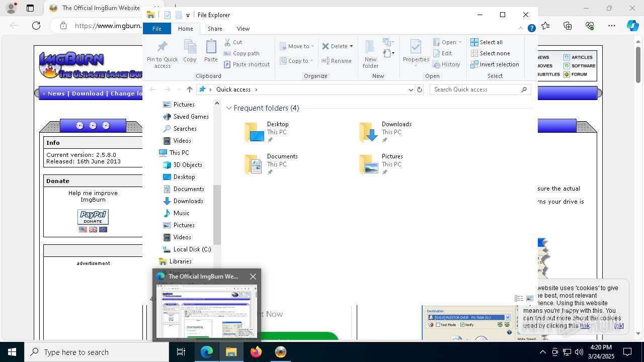Select 3D Objects in navigation pane
644x362 pixels.
(x=182, y=165)
